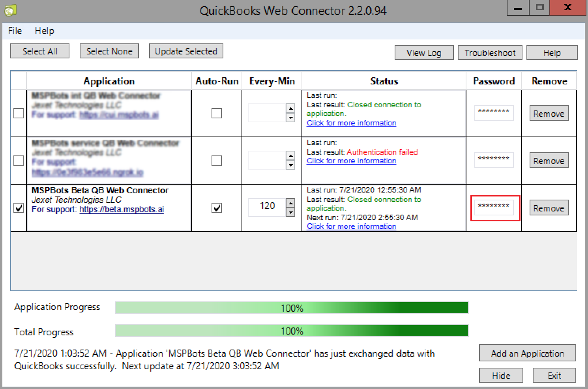This screenshot has height=389, width=588.
Task: Click the 'Application Progress' label
Action: [x=57, y=307]
